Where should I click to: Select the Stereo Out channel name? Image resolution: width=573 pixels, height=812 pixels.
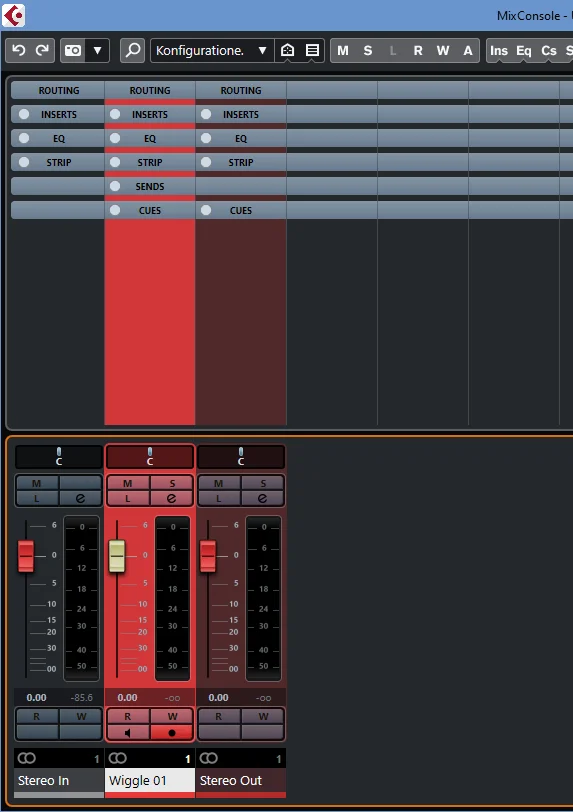coord(241,780)
